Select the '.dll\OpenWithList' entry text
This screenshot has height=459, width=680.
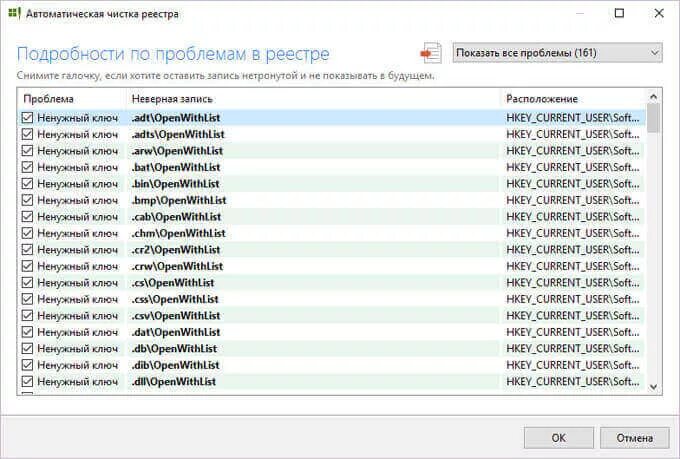coord(173,381)
